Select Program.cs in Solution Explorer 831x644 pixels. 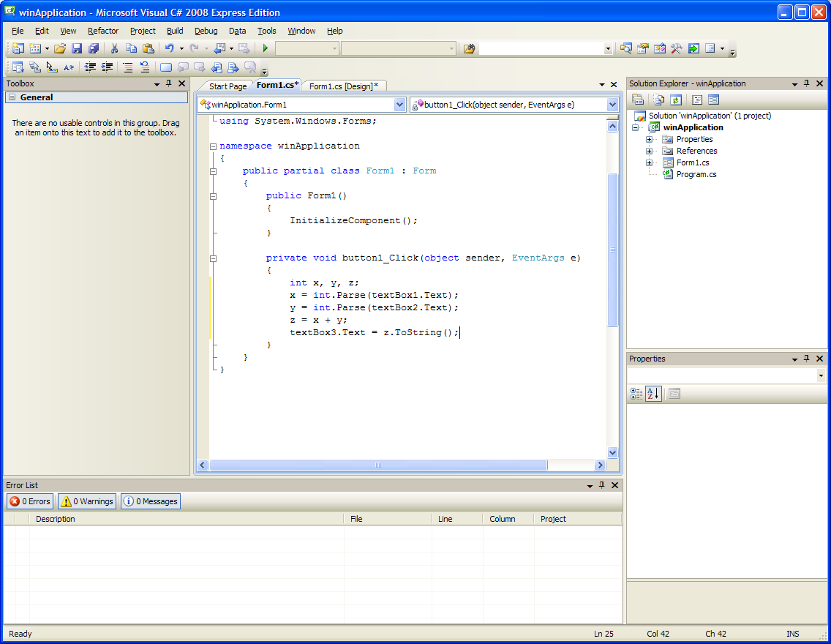tap(696, 174)
